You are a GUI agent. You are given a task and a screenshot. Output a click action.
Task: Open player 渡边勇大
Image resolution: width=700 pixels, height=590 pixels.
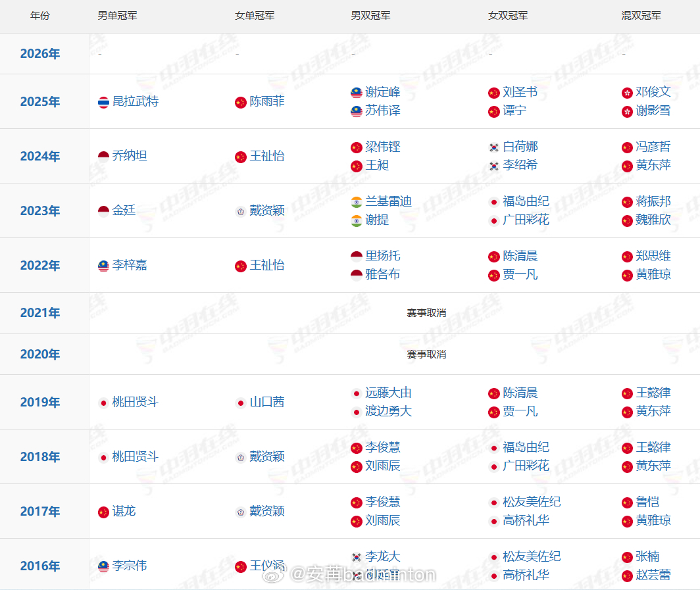point(388,411)
